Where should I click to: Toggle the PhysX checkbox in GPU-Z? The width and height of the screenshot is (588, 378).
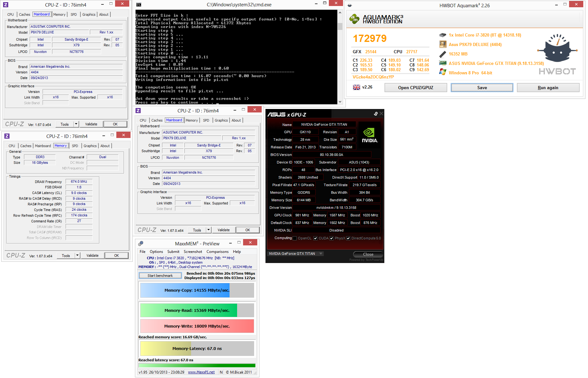[x=331, y=238]
